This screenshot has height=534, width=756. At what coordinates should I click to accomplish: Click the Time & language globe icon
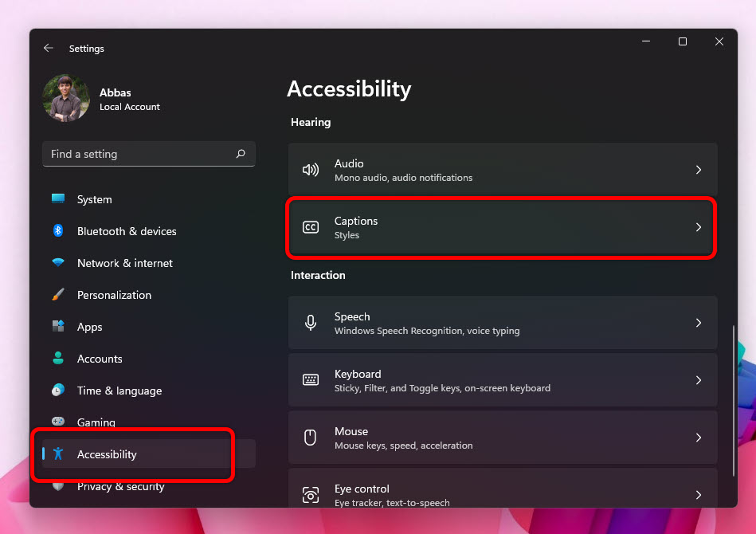pyautogui.click(x=58, y=390)
